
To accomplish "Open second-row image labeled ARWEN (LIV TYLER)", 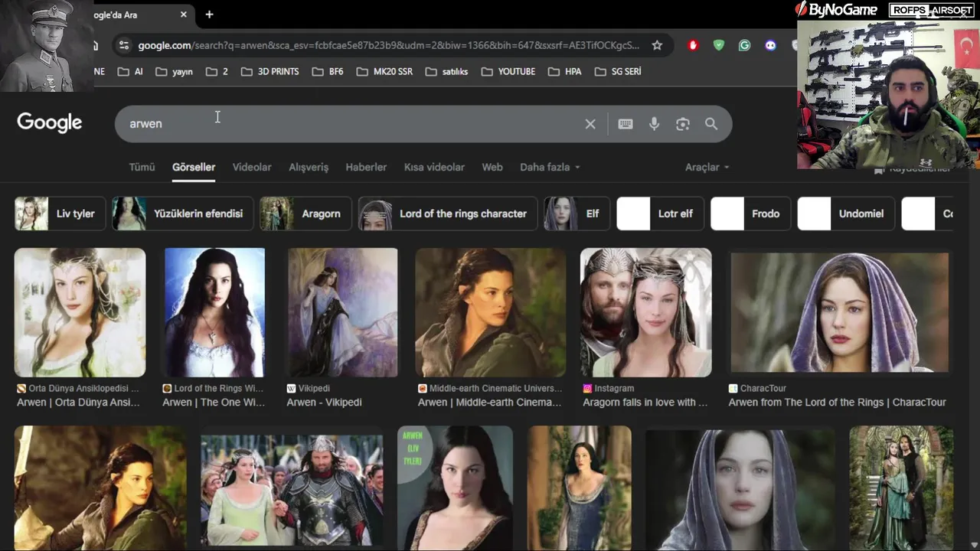I will pyautogui.click(x=455, y=488).
